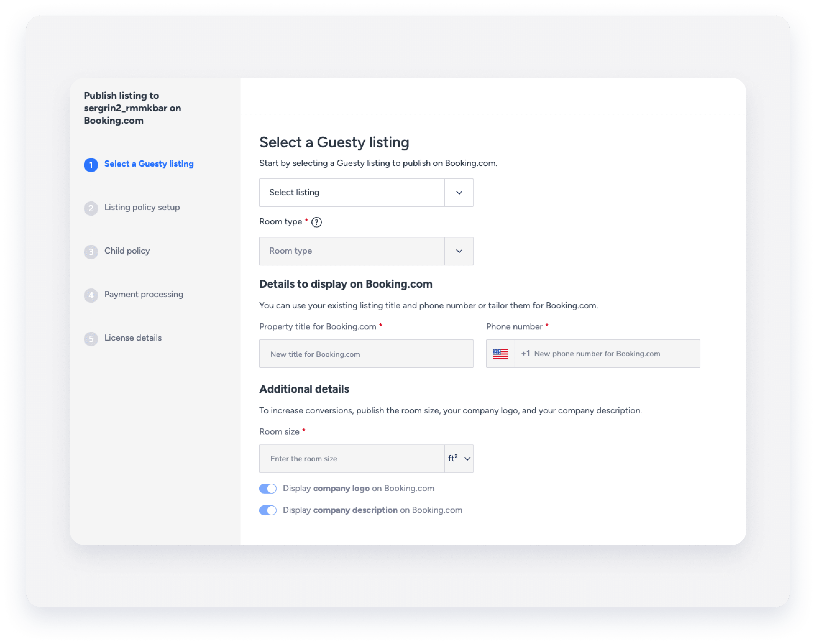Click the Select a Guesty listing step label

point(149,164)
